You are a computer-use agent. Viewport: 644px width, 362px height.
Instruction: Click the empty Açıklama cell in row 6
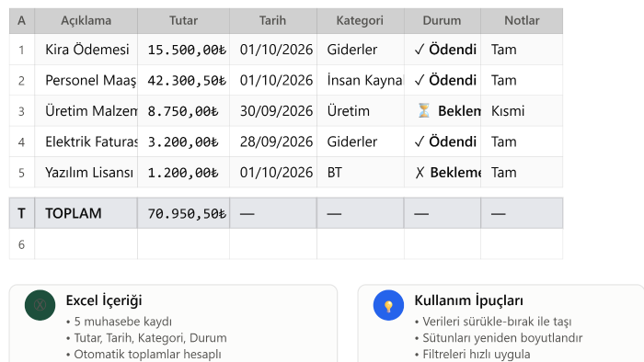[x=86, y=244]
